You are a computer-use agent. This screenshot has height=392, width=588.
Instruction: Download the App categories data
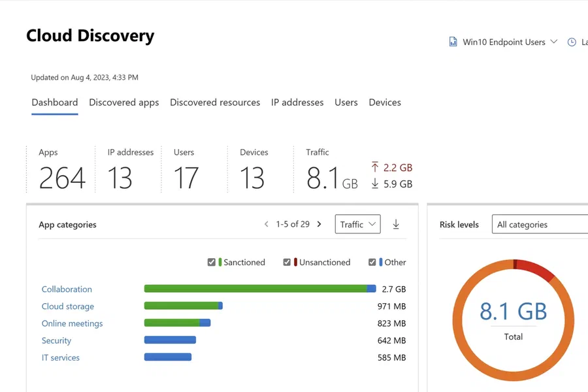[x=396, y=224]
